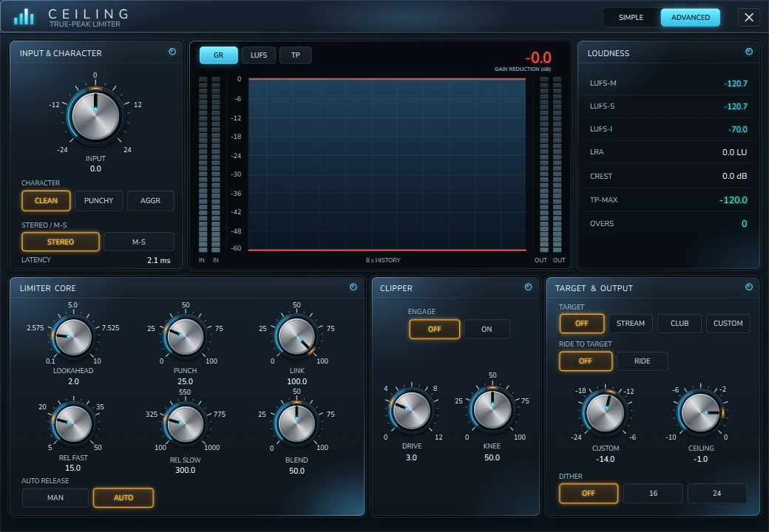Turn dither OFF

pos(589,494)
